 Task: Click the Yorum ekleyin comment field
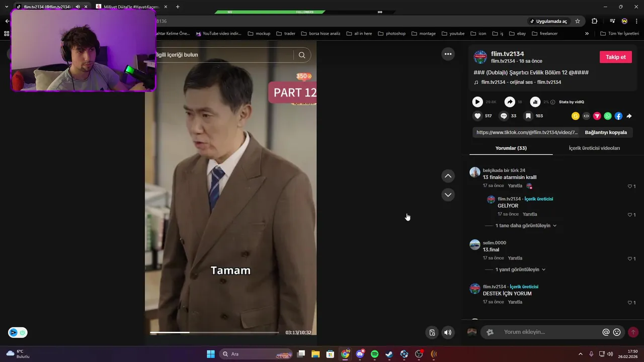pos(551,332)
